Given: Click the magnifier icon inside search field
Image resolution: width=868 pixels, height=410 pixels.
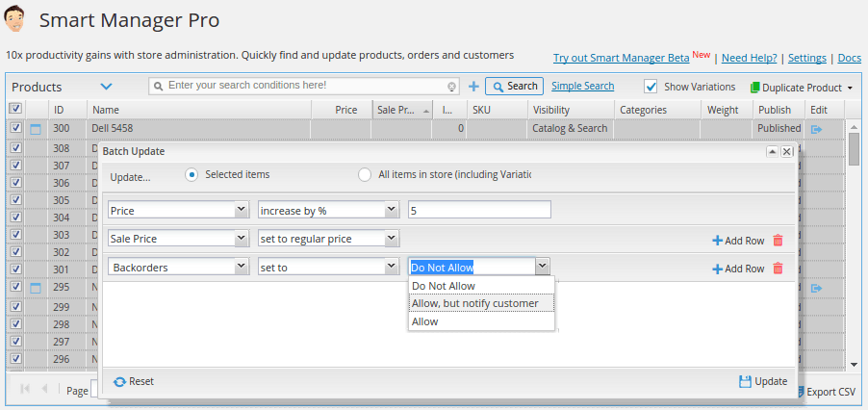Looking at the screenshot, I should coord(159,87).
